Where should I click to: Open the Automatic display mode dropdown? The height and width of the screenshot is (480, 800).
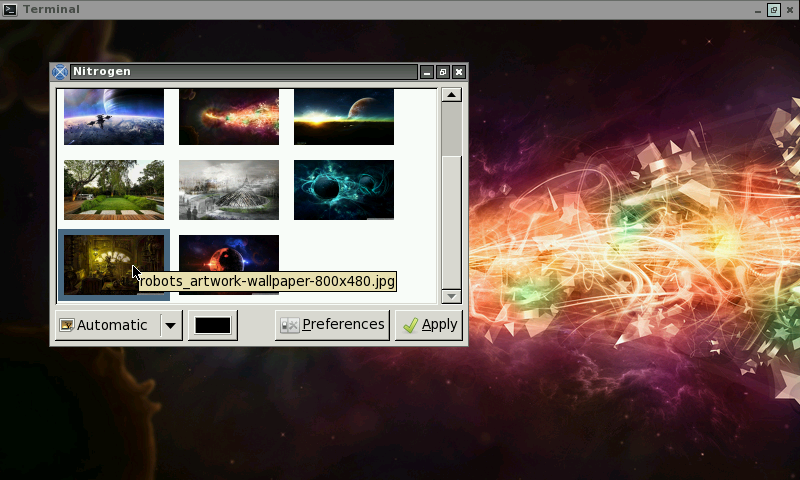coord(119,325)
